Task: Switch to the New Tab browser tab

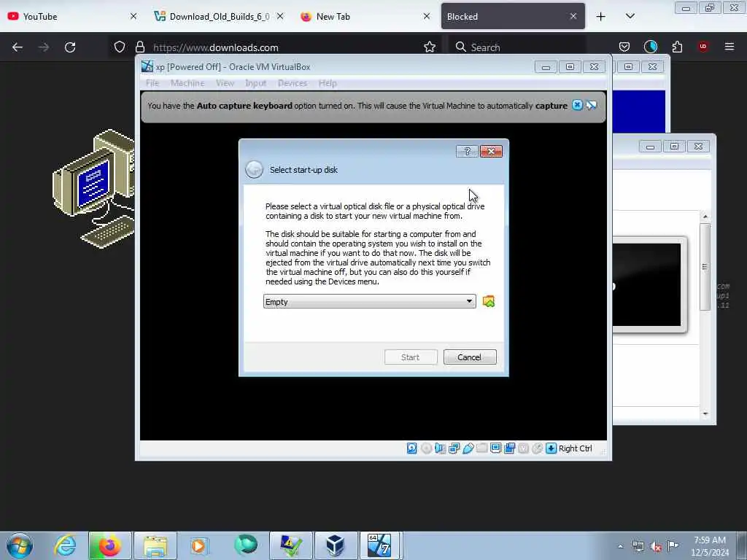Action: click(x=365, y=16)
